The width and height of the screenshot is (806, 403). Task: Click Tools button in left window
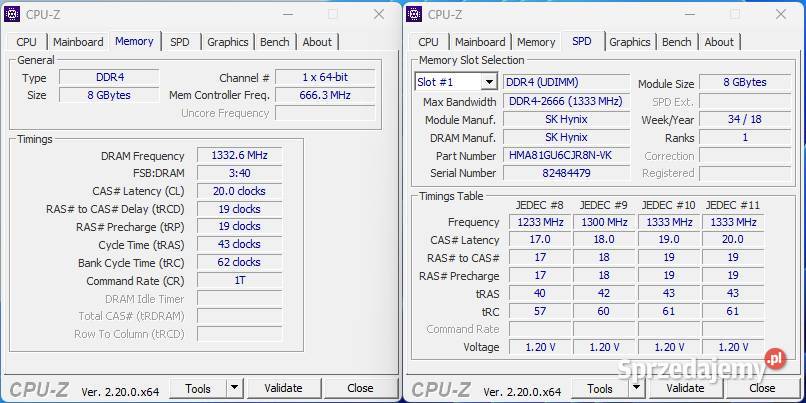click(198, 388)
